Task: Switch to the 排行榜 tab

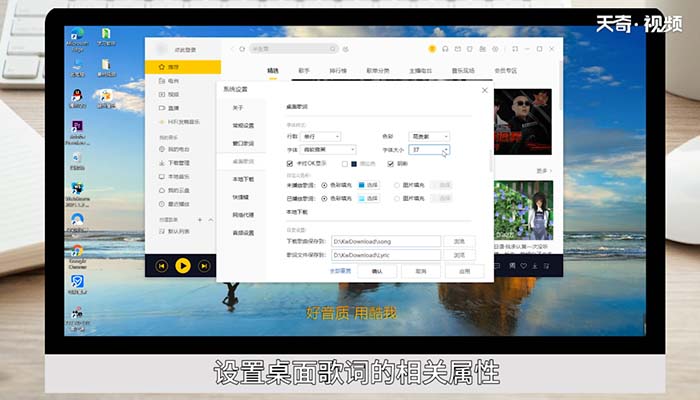Action: click(338, 71)
